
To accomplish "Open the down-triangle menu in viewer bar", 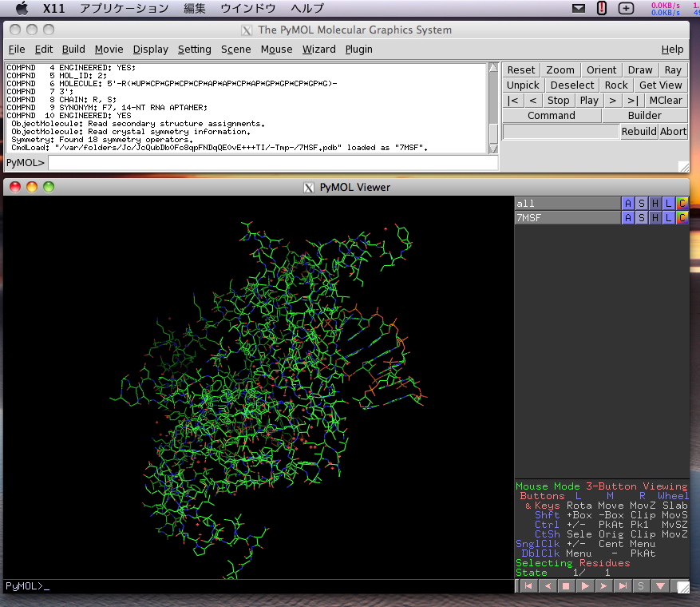I will coord(660,586).
